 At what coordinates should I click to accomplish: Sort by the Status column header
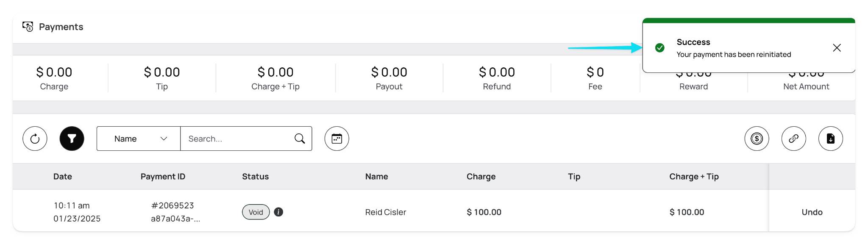pos(256,177)
